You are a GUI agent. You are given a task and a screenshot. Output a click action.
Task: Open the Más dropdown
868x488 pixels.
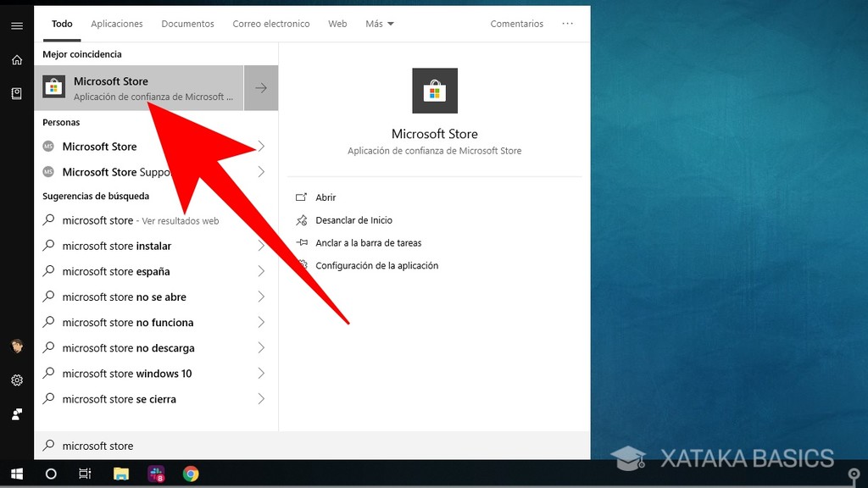[x=380, y=24]
